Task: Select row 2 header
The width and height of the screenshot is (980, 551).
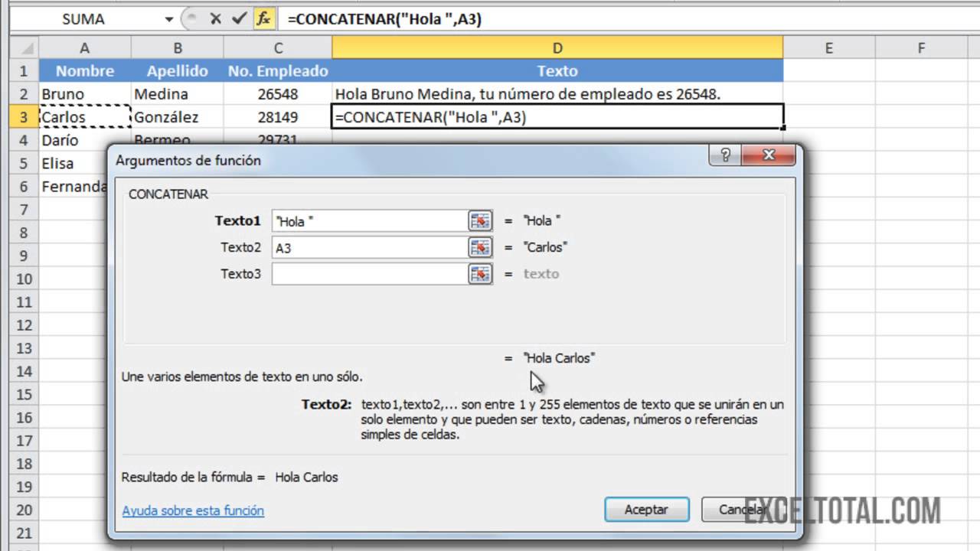Action: pyautogui.click(x=24, y=94)
